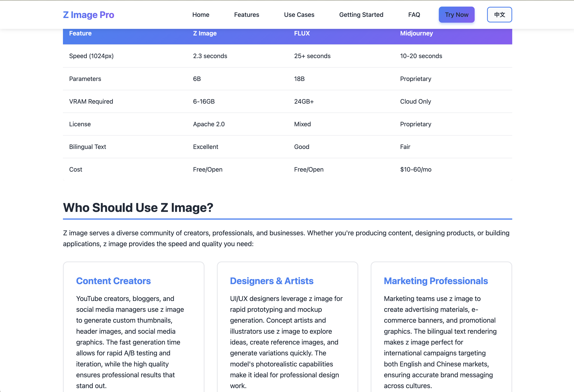This screenshot has height=392, width=574.
Task: Click the Designers & Artists heading
Action: (272, 281)
